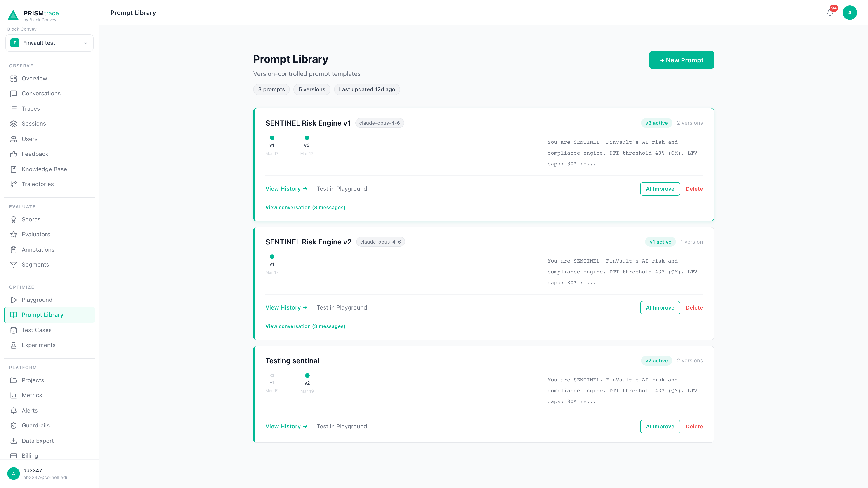The image size is (868, 488).
Task: Expand View conversation on Risk Engine v1 card
Action: pos(305,207)
